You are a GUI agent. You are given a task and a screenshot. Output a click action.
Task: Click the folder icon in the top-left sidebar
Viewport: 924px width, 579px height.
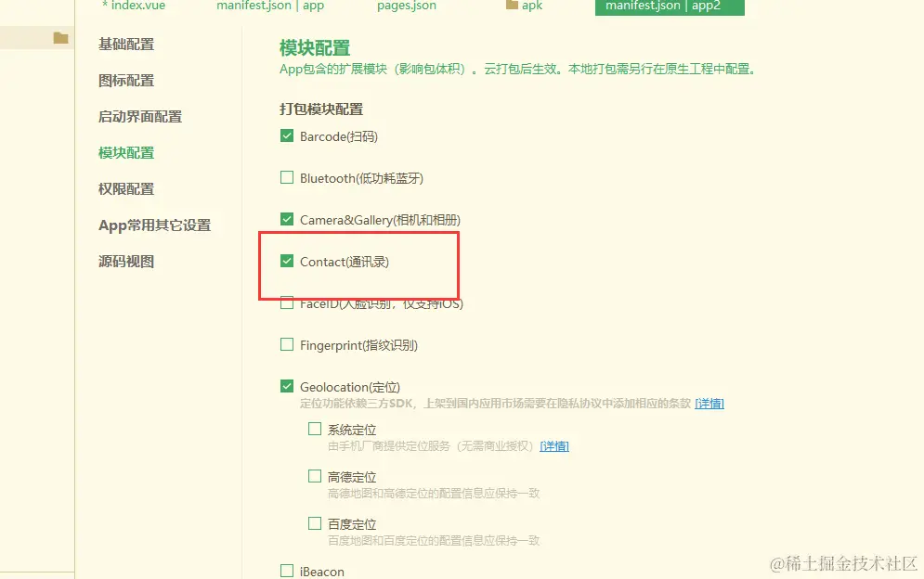59,39
